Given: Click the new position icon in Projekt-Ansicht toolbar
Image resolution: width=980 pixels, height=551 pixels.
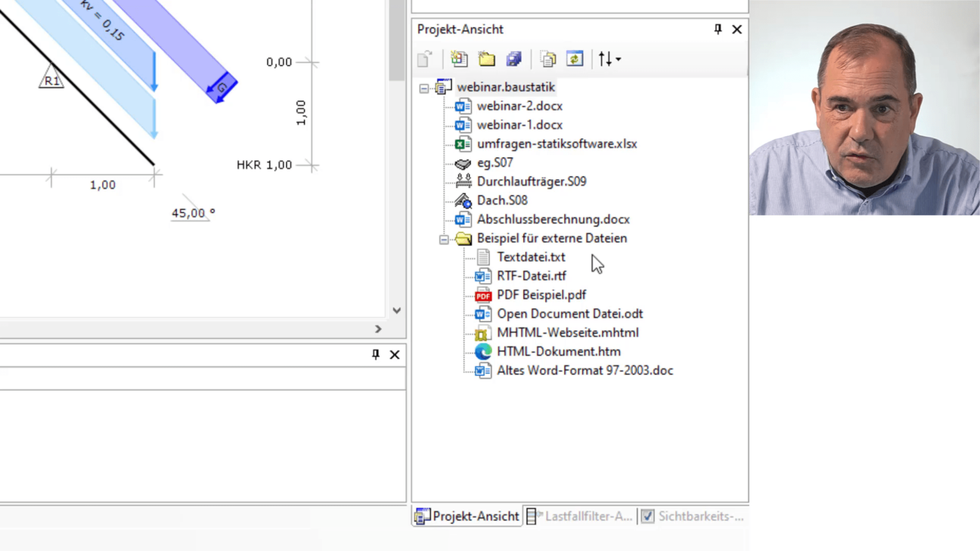Looking at the screenshot, I should point(459,59).
